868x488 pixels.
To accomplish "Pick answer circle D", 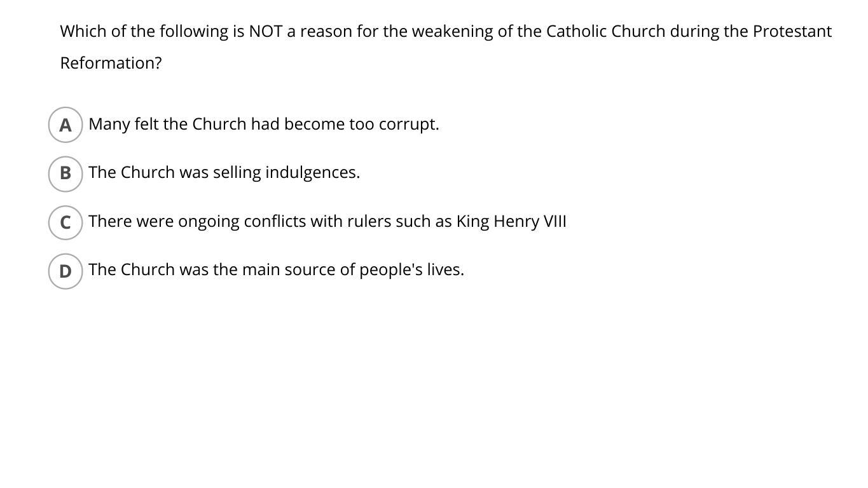I will tap(65, 271).
